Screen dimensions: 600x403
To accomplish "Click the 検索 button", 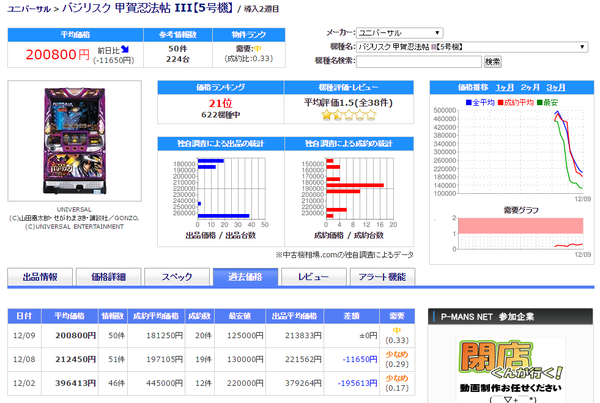I will [492, 62].
